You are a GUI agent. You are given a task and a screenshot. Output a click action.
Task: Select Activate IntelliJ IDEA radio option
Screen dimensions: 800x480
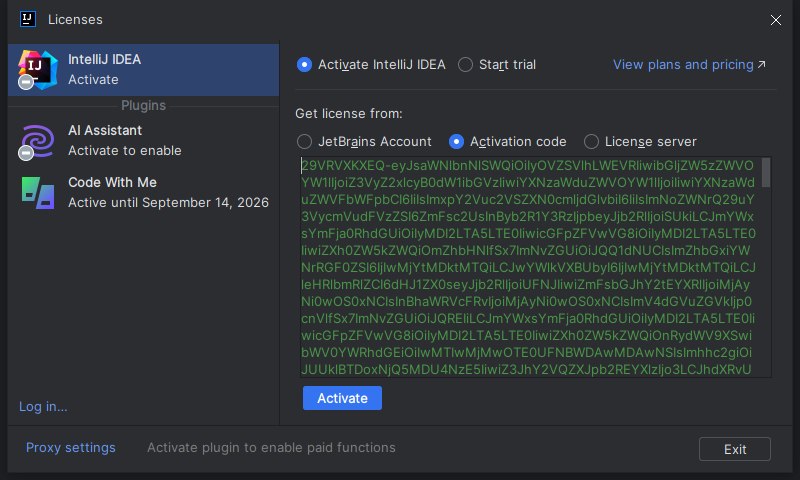(x=305, y=65)
